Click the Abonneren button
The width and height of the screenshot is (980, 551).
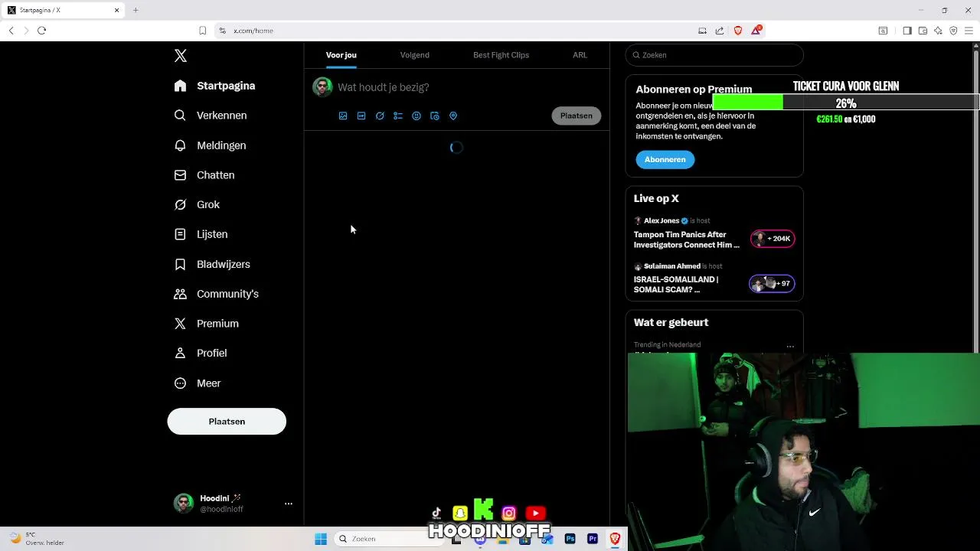click(x=665, y=159)
